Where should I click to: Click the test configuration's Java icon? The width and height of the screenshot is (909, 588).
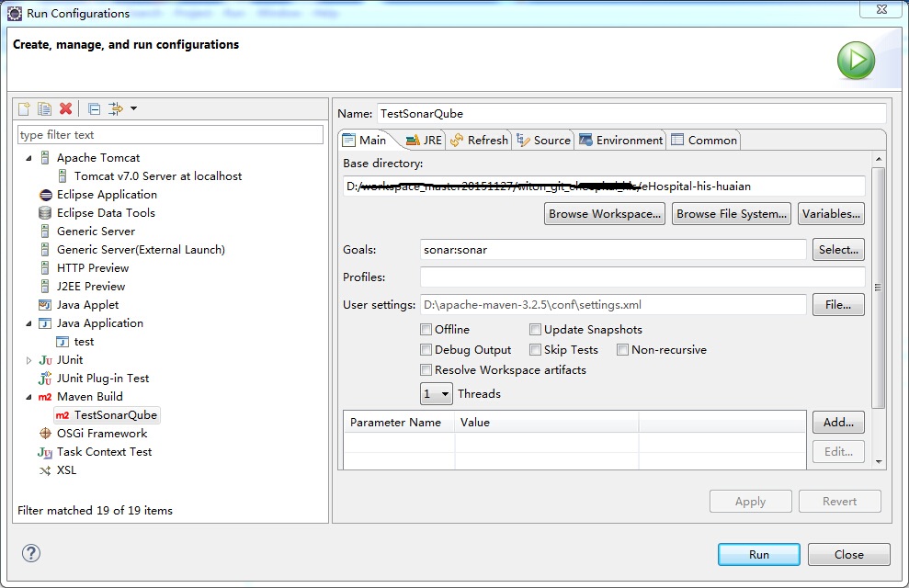click(62, 342)
